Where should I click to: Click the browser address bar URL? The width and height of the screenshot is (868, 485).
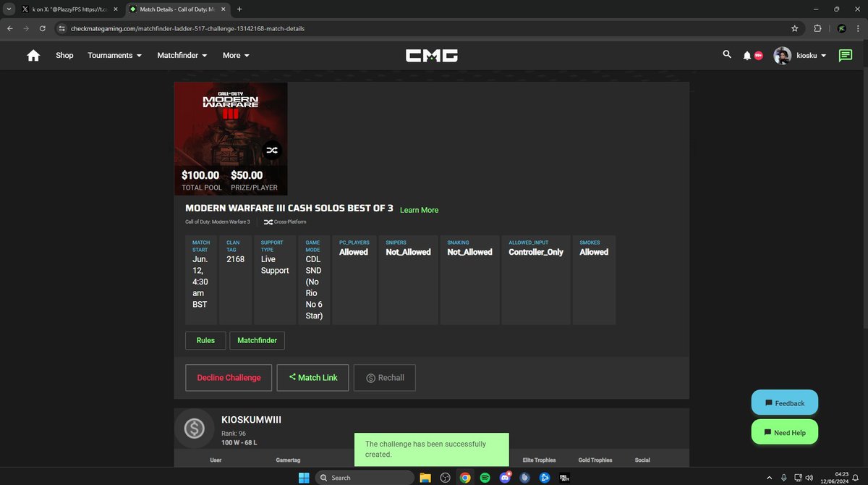(187, 28)
